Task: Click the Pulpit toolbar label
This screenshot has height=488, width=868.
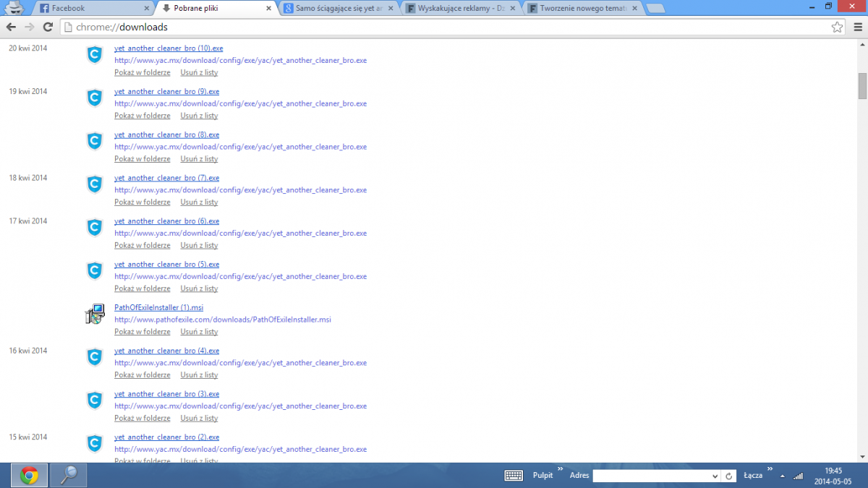Action: click(x=542, y=476)
